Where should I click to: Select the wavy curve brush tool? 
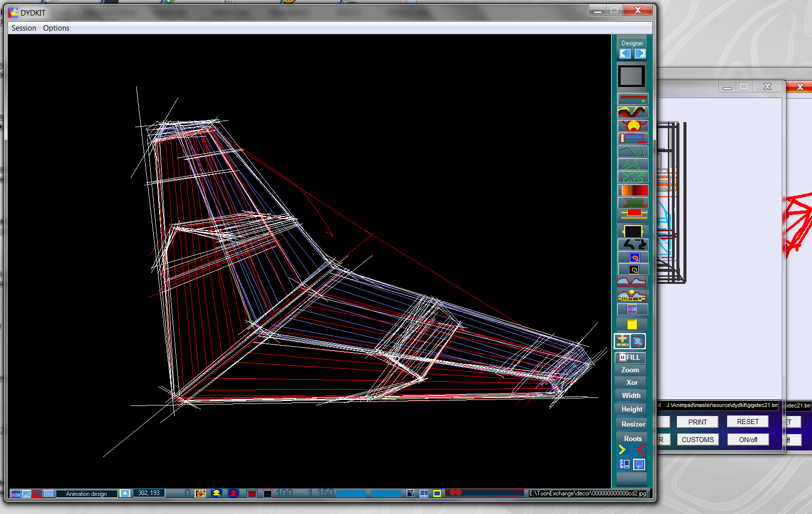pyautogui.click(x=633, y=112)
